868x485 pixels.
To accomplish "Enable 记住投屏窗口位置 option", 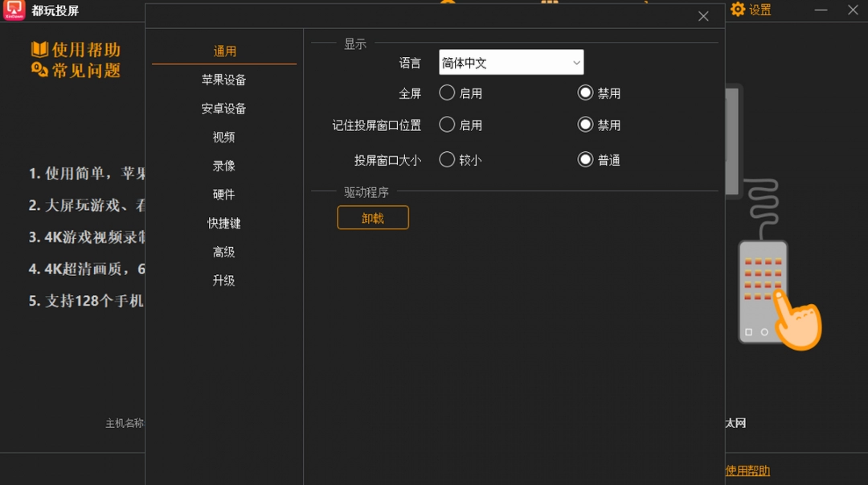I will point(447,125).
